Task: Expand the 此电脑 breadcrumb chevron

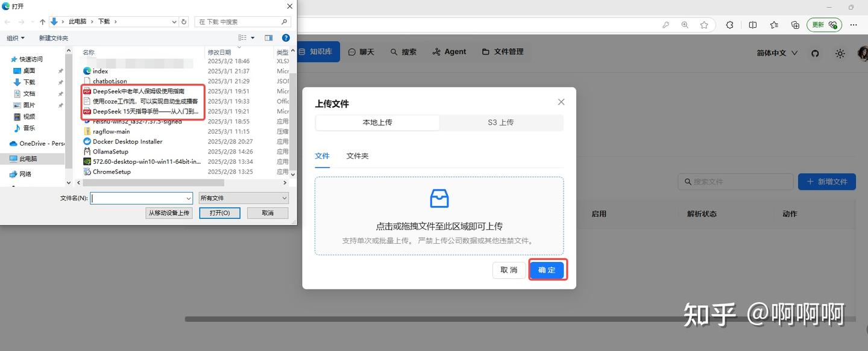Action: pyautogui.click(x=92, y=22)
